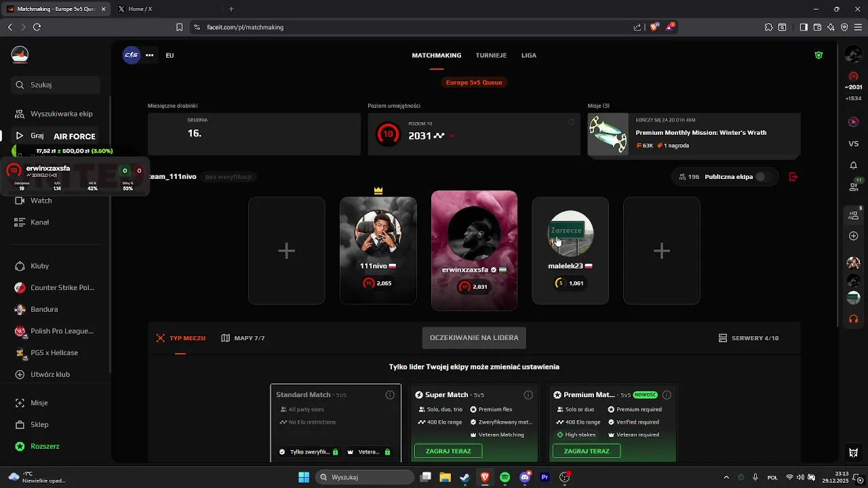Click the Brave Shields lion icon
The height and width of the screenshot is (488, 868).
(654, 27)
